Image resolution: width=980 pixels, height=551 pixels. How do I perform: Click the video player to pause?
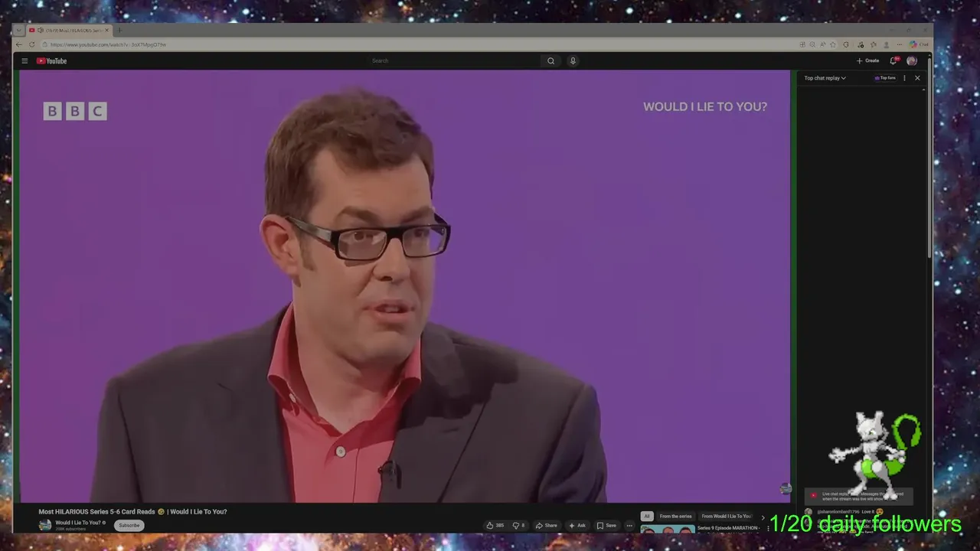tap(404, 285)
